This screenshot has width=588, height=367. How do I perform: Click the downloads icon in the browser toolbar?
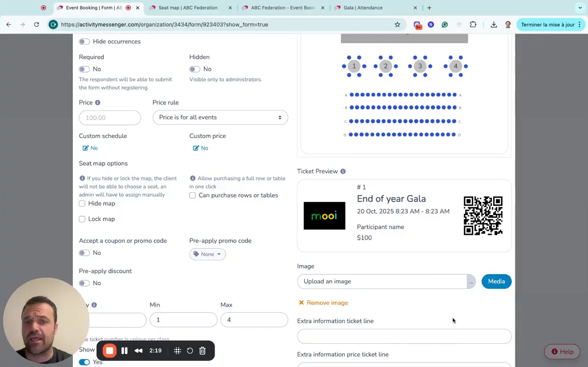[493, 24]
